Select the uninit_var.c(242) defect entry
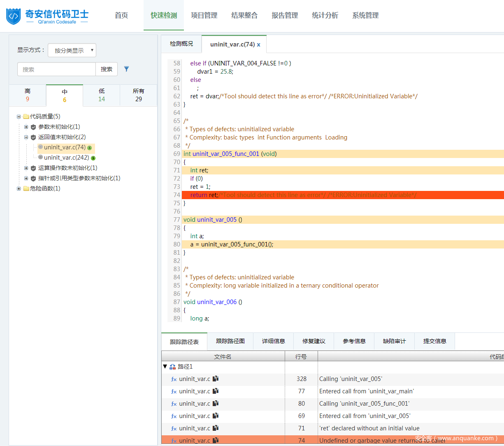The height and width of the screenshot is (446, 504). pyautogui.click(x=66, y=158)
